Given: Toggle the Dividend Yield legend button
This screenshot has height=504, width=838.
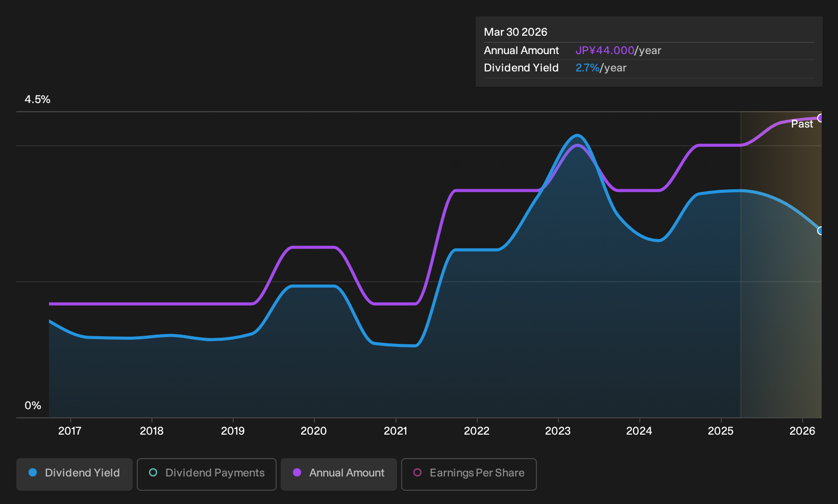Looking at the screenshot, I should coord(75,474).
